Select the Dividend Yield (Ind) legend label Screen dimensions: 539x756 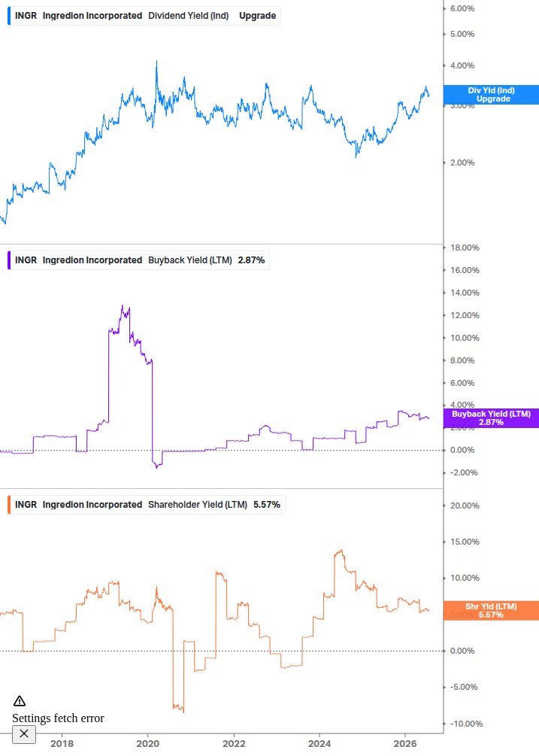coord(189,16)
